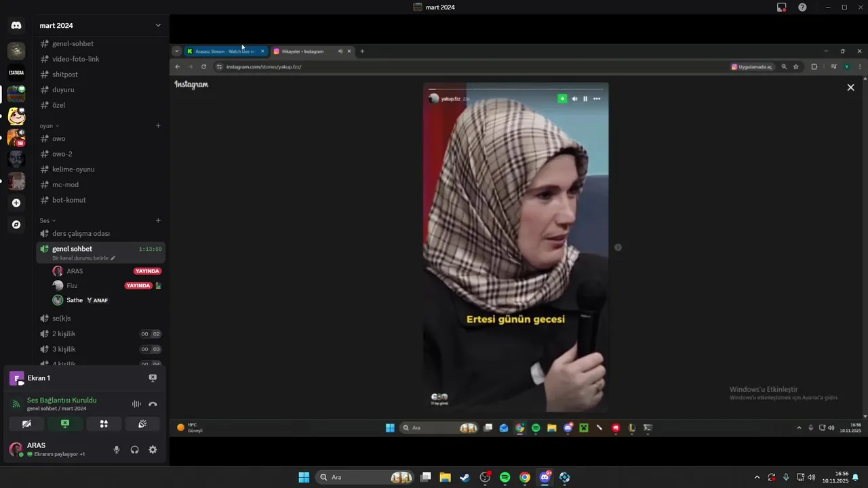This screenshot has width=868, height=488.
Task: Open Windows Start menu
Action: click(304, 477)
